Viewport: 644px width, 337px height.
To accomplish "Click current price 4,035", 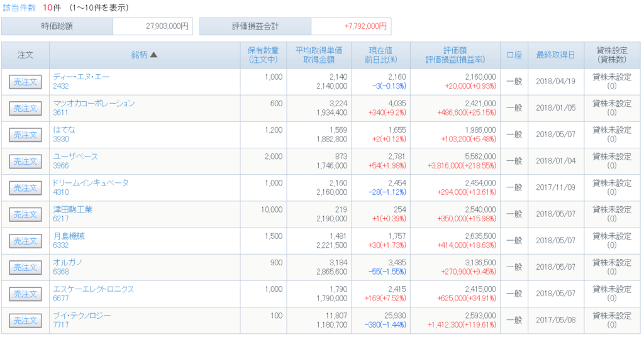I will [x=397, y=104].
